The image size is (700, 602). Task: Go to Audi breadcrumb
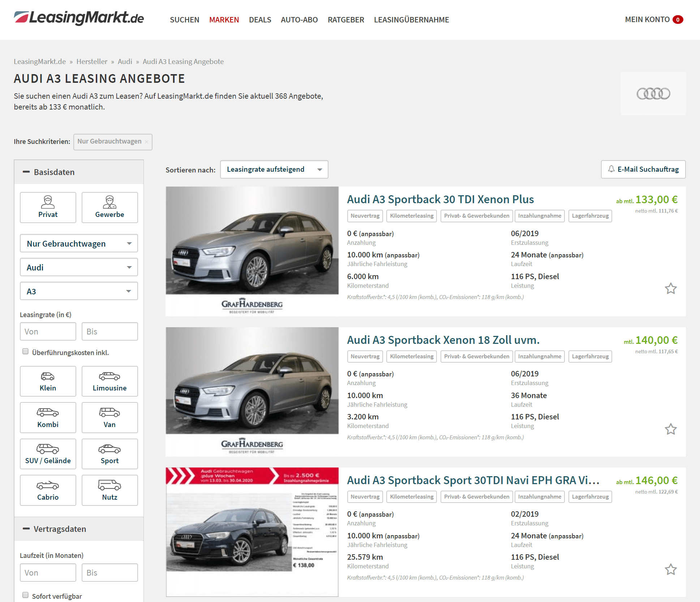[125, 61]
